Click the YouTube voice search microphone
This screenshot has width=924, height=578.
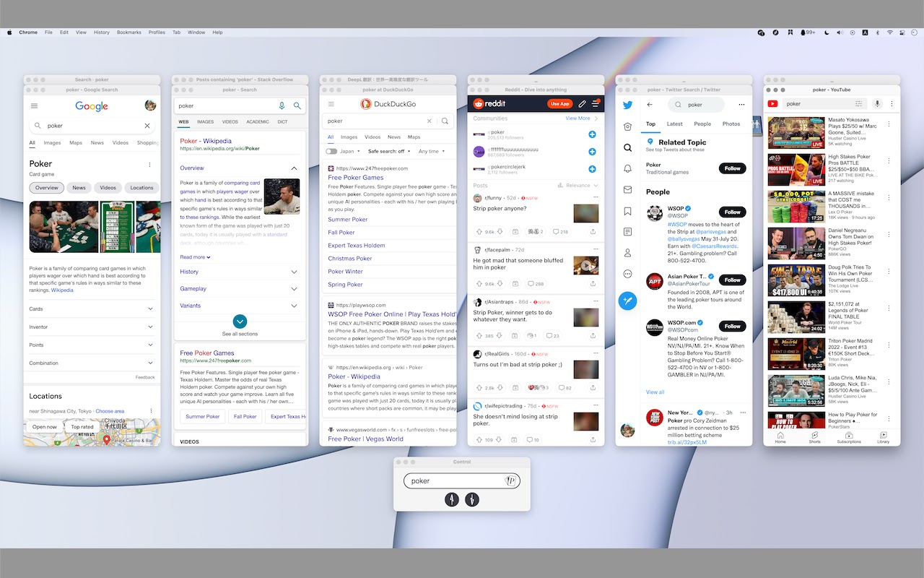point(878,104)
